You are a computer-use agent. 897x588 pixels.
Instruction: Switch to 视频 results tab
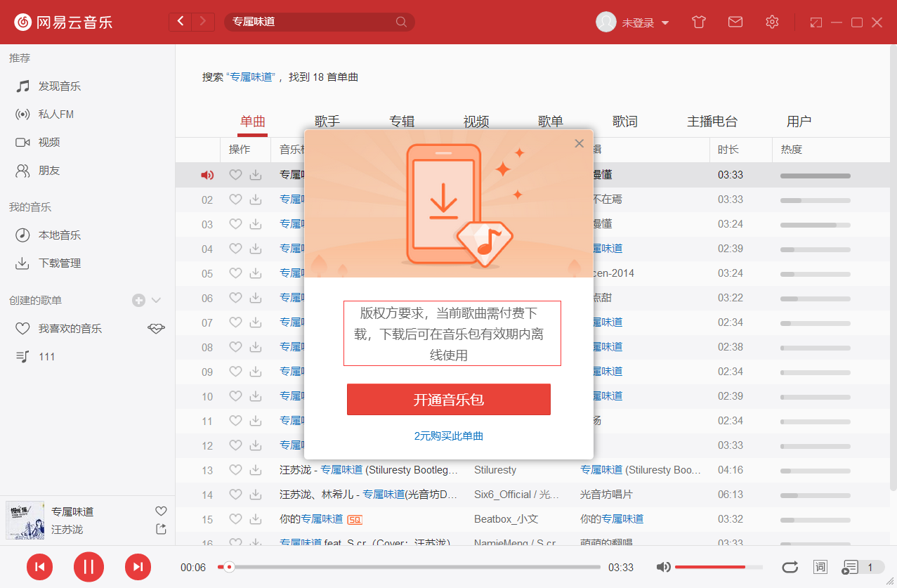tap(476, 122)
